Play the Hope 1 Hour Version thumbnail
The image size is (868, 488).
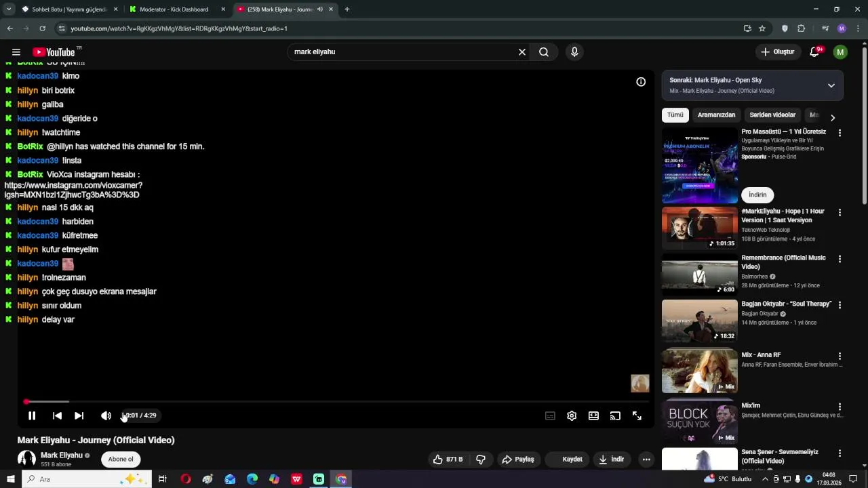coord(699,228)
